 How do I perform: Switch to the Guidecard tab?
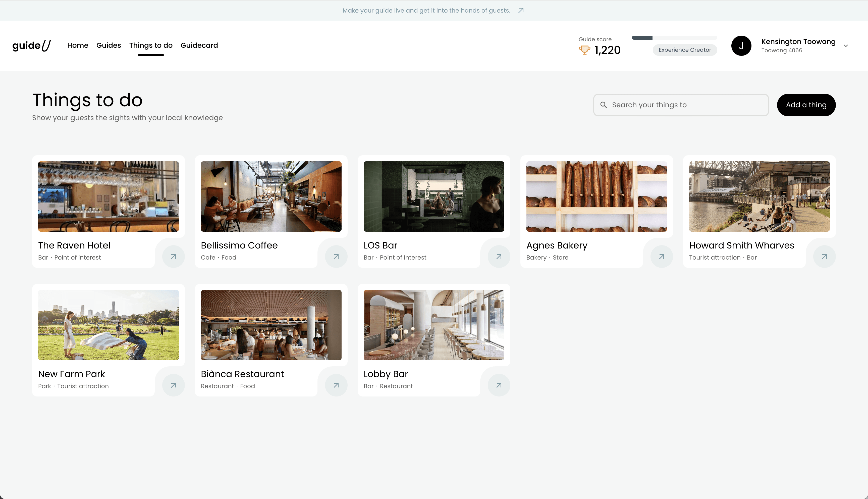[199, 45]
